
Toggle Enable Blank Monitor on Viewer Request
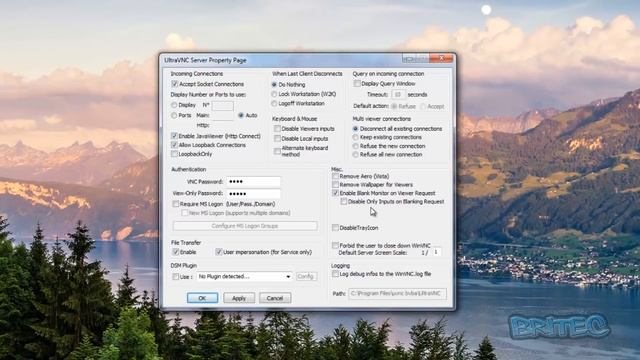click(x=336, y=193)
